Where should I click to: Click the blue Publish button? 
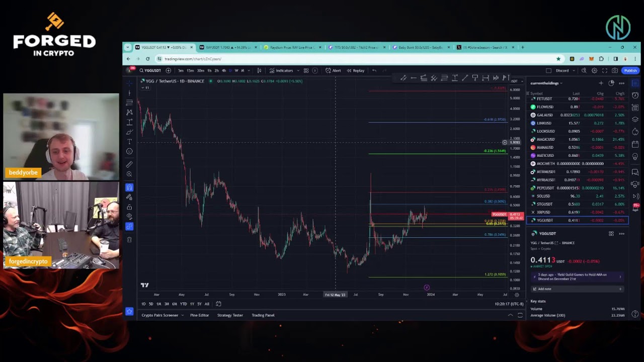630,70
